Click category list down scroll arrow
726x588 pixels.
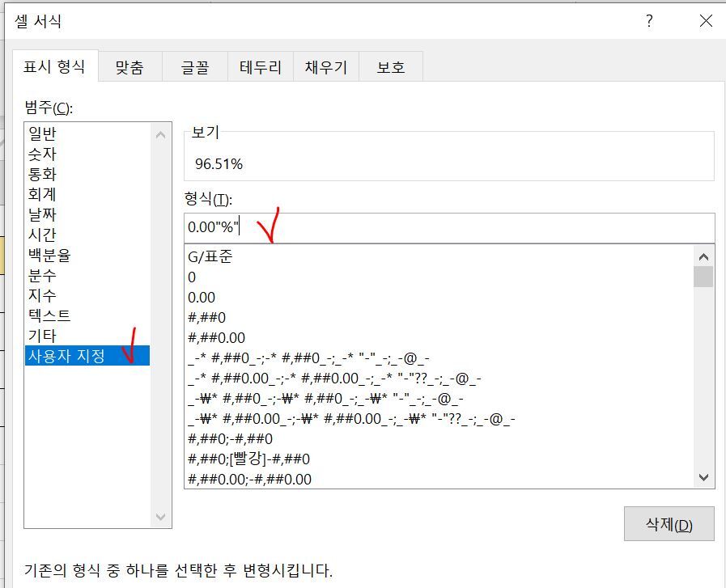(x=161, y=517)
